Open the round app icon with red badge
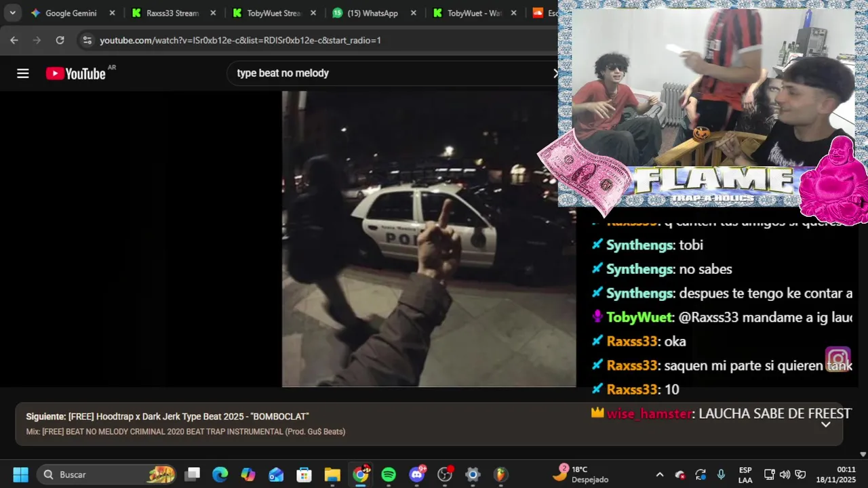 445,474
